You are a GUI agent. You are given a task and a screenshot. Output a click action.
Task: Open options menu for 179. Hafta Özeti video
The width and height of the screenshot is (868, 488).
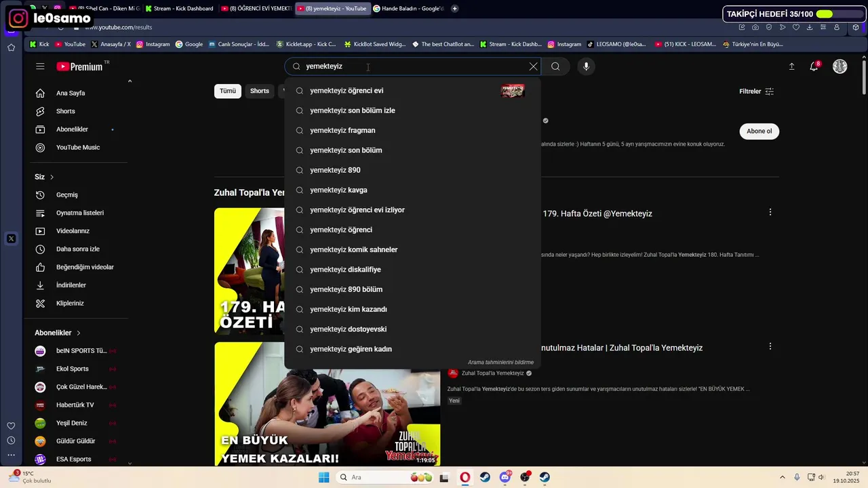click(770, 212)
